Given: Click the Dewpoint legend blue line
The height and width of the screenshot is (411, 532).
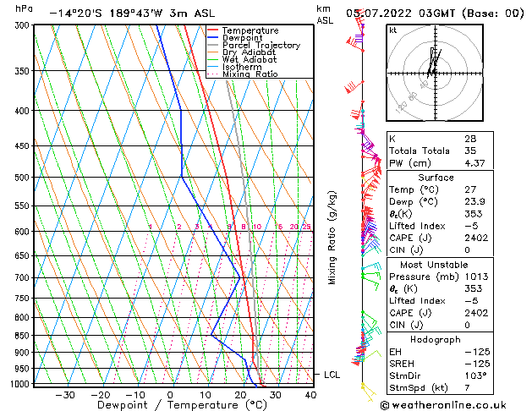Looking at the screenshot, I should click(x=213, y=37).
